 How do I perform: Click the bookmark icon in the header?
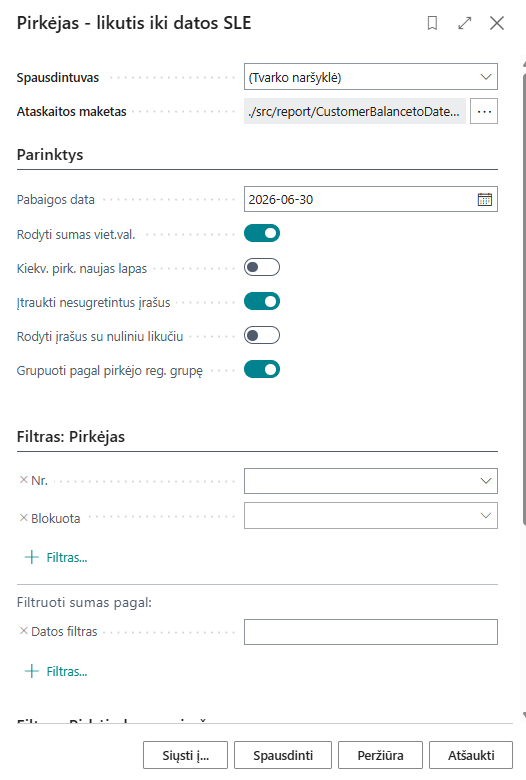pos(432,23)
